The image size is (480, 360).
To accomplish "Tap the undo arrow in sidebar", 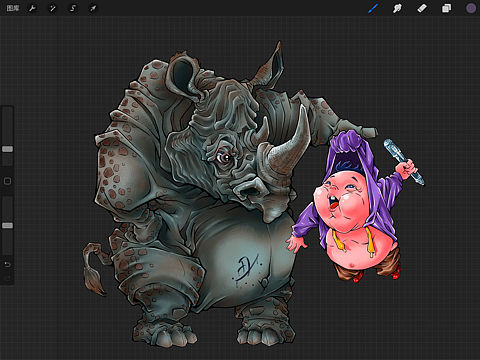I will pyautogui.click(x=7, y=264).
